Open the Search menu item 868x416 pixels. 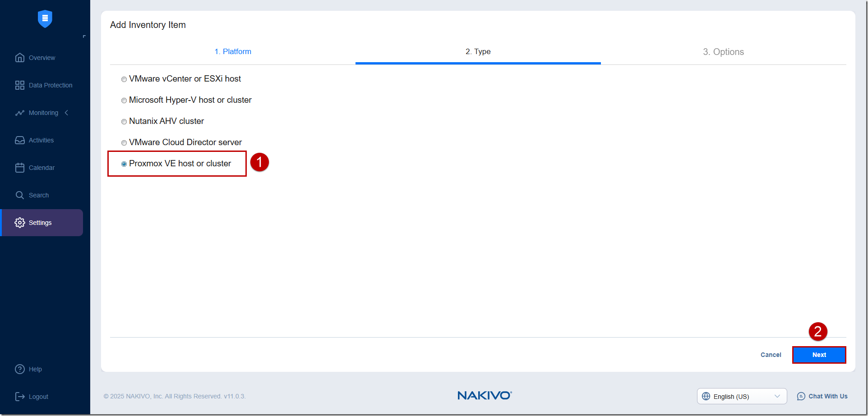pos(39,195)
